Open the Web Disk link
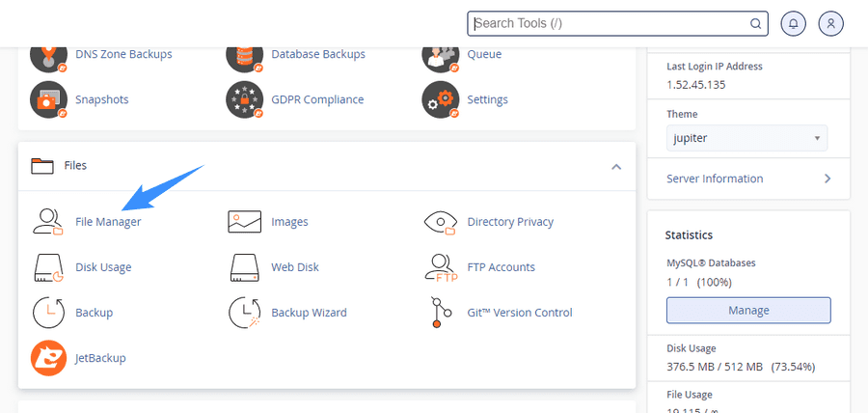The height and width of the screenshot is (413, 868). point(295,267)
